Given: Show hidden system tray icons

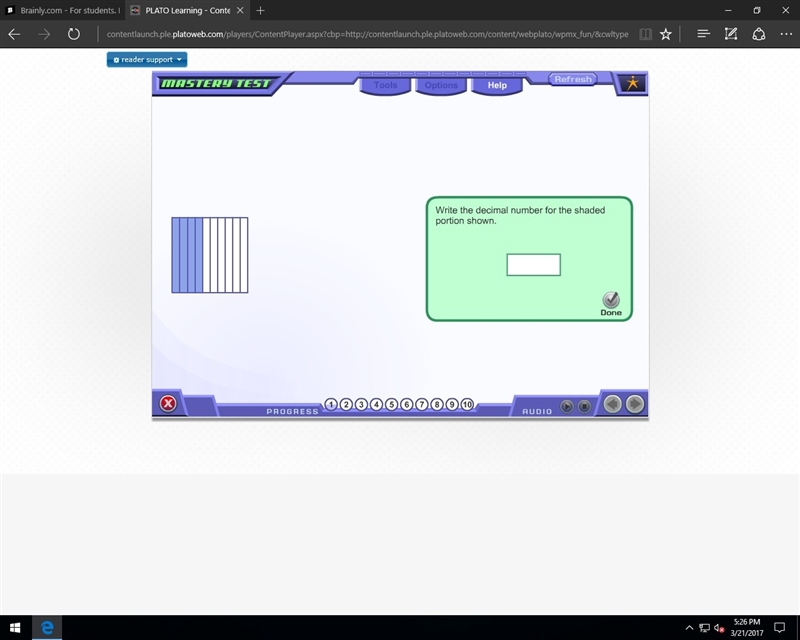Looking at the screenshot, I should tap(689, 628).
